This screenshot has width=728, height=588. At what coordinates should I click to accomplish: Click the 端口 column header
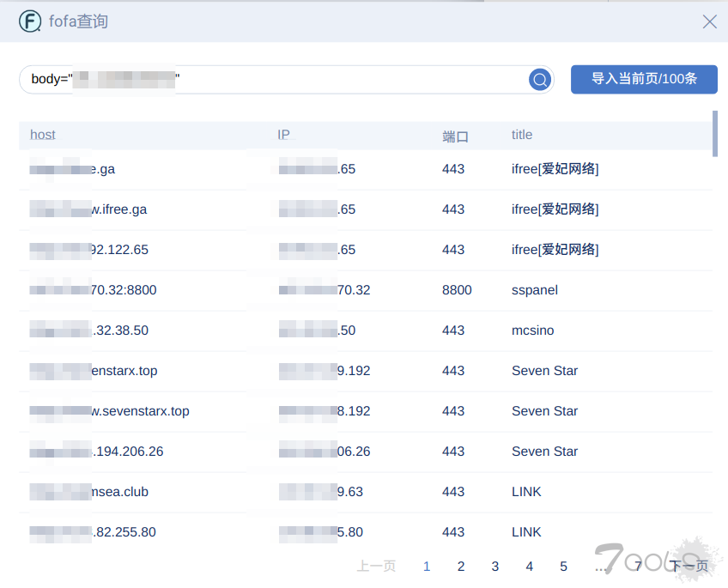(455, 136)
